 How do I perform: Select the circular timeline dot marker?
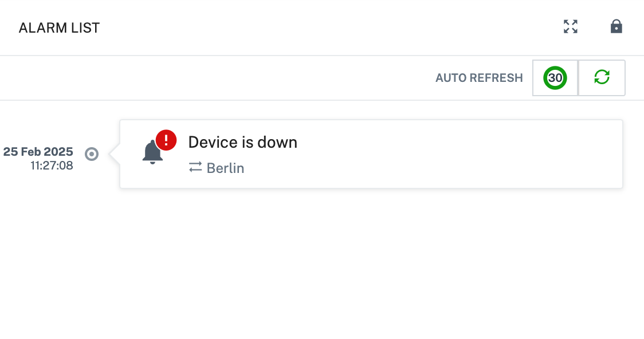[92, 154]
